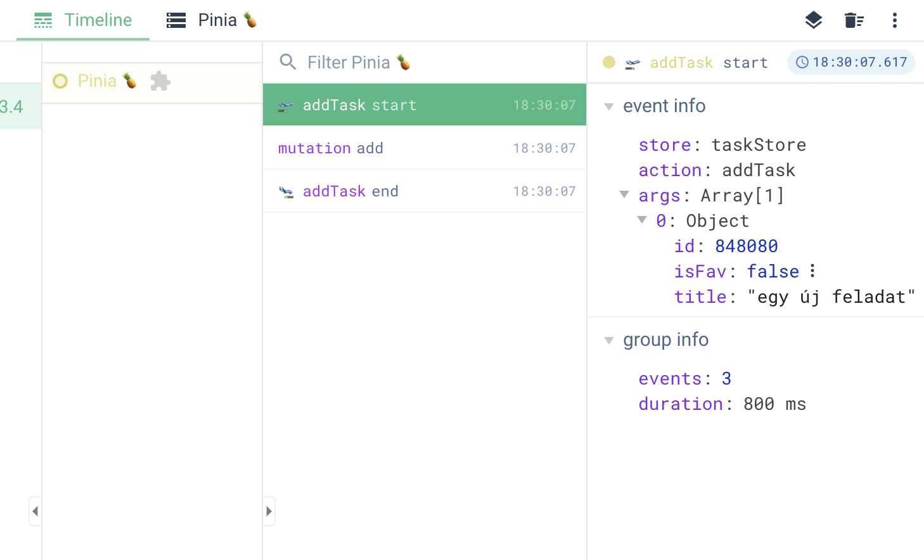Click the right arrow pane handle
924x560 pixels.
(x=269, y=511)
